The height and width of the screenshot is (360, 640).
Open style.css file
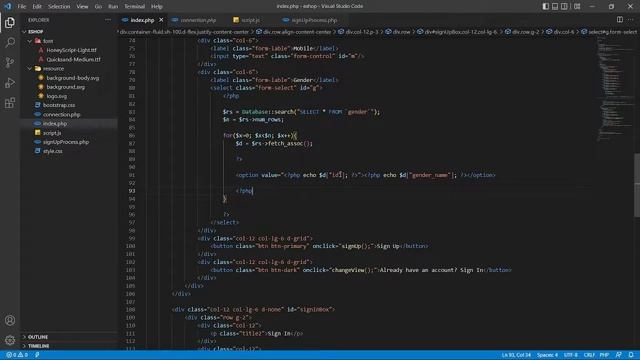click(69, 151)
